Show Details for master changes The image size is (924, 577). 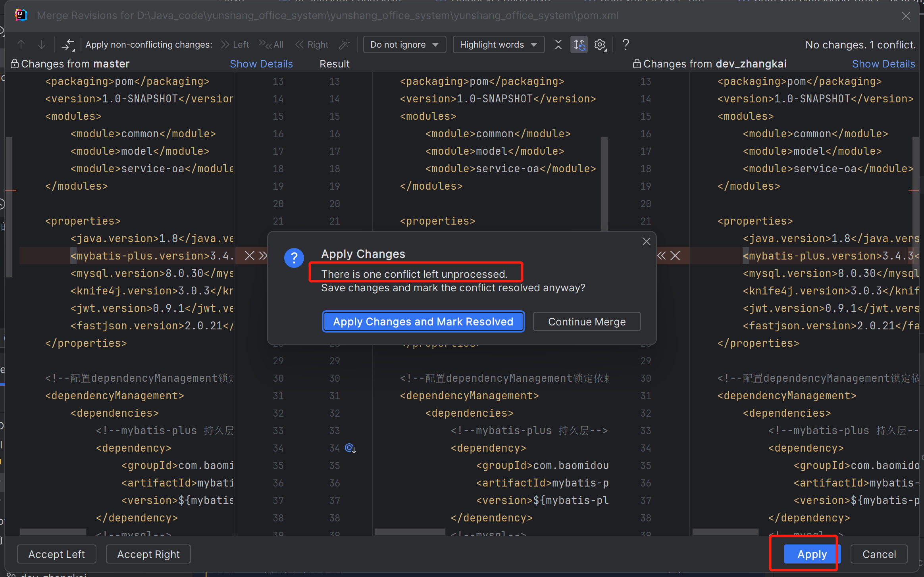coord(261,64)
